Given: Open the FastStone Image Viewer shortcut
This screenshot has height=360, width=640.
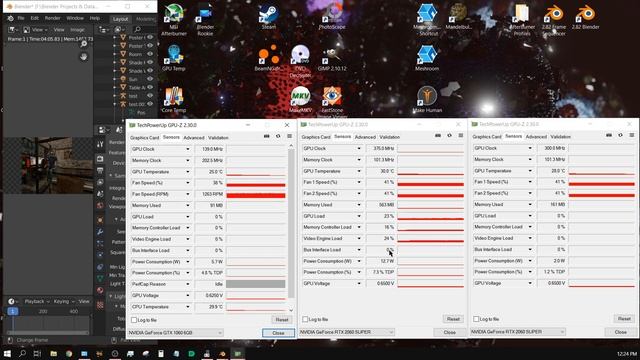Looking at the screenshot, I should pyautogui.click(x=332, y=102).
